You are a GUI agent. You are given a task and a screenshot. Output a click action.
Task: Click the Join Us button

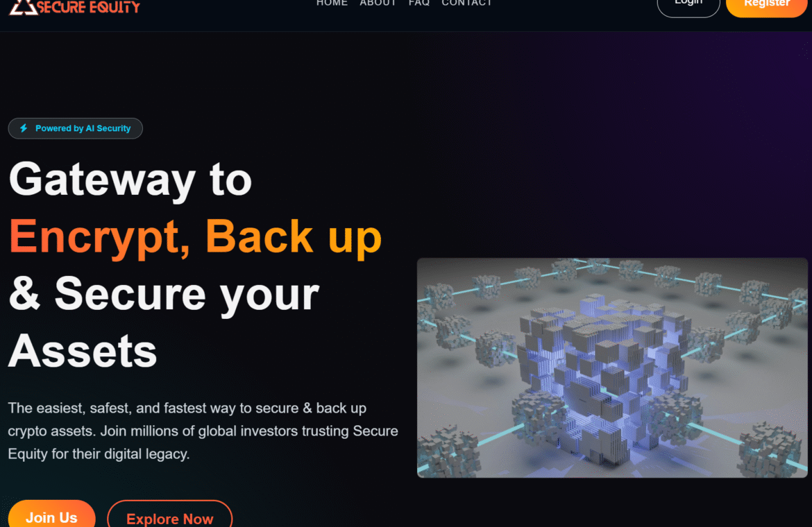click(x=52, y=515)
